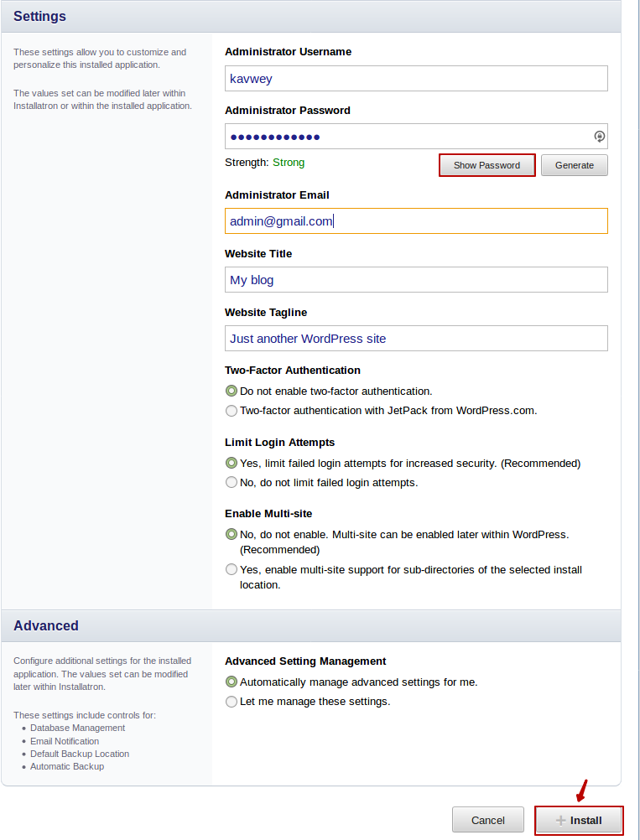The width and height of the screenshot is (640, 840).
Task: Select 'Let me manage these settings'
Action: (x=232, y=702)
